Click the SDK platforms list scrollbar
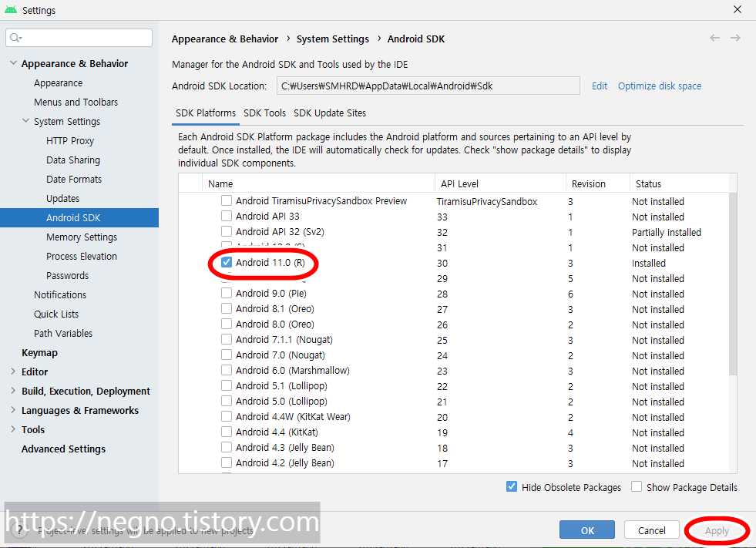 click(x=733, y=284)
